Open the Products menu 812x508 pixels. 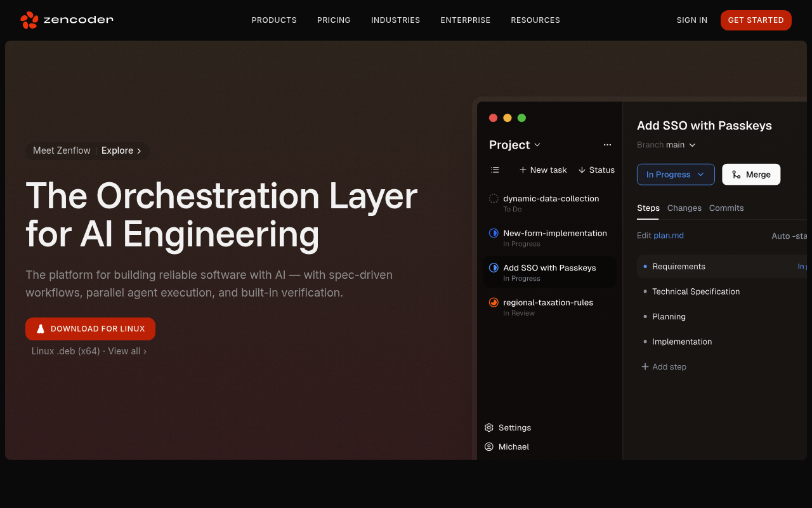(274, 20)
